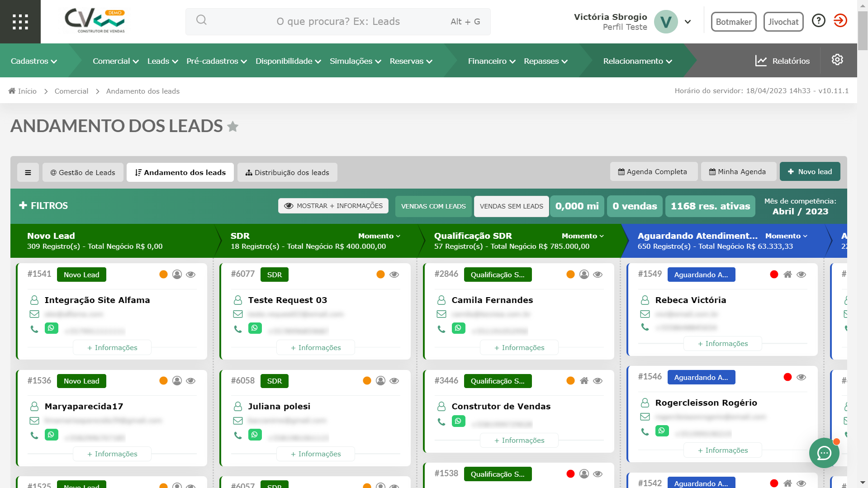868x488 pixels.
Task: Open the apps grid menu icon
Action: [x=20, y=22]
